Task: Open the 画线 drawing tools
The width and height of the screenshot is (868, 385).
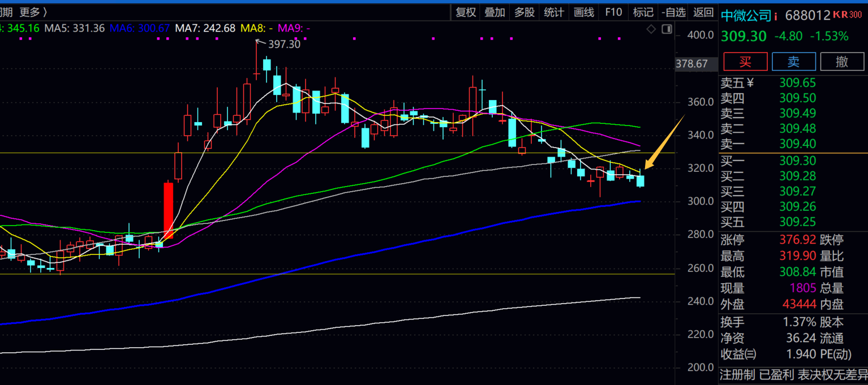Action: pos(584,12)
